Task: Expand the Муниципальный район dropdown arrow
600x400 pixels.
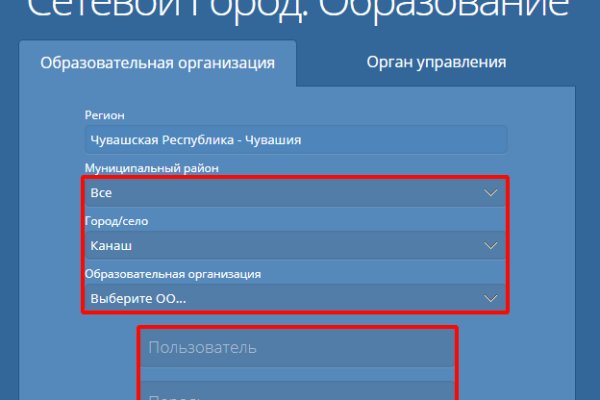Action: [490, 192]
